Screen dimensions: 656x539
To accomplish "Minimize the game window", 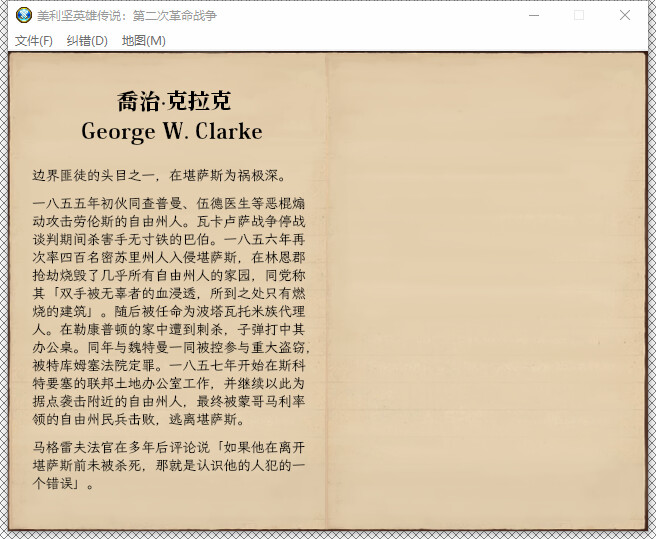I will (533, 15).
